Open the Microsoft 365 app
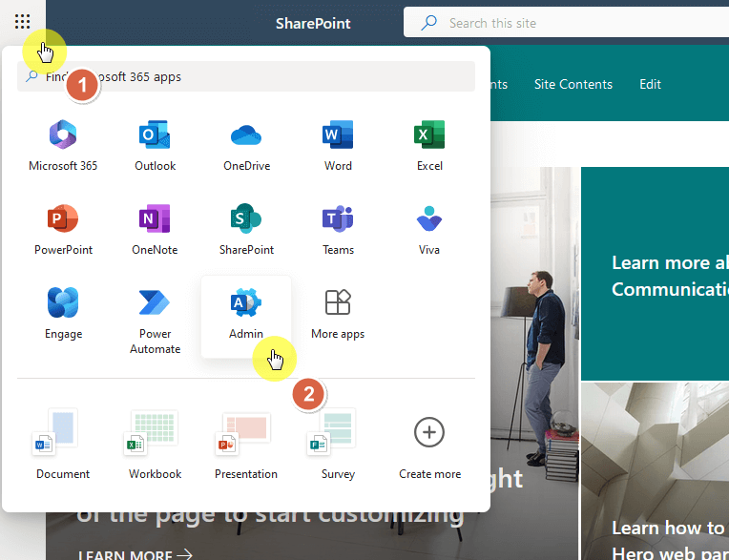The height and width of the screenshot is (560, 729). click(x=63, y=145)
